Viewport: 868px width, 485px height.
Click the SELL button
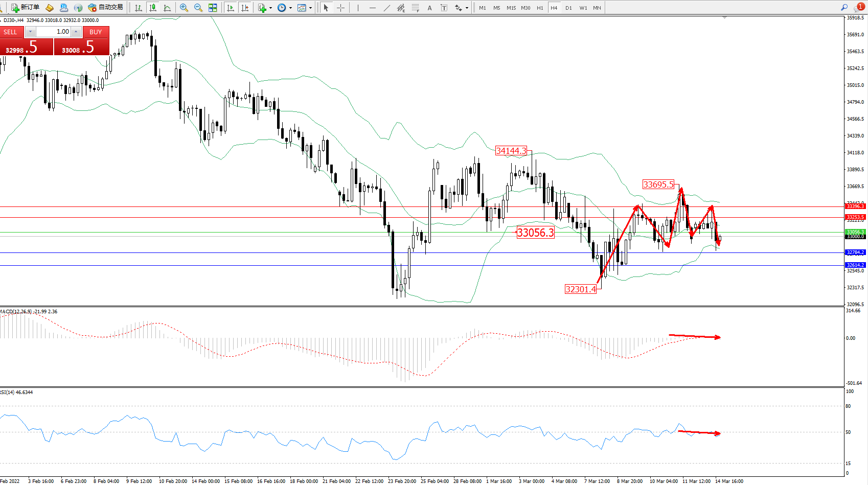pyautogui.click(x=11, y=32)
